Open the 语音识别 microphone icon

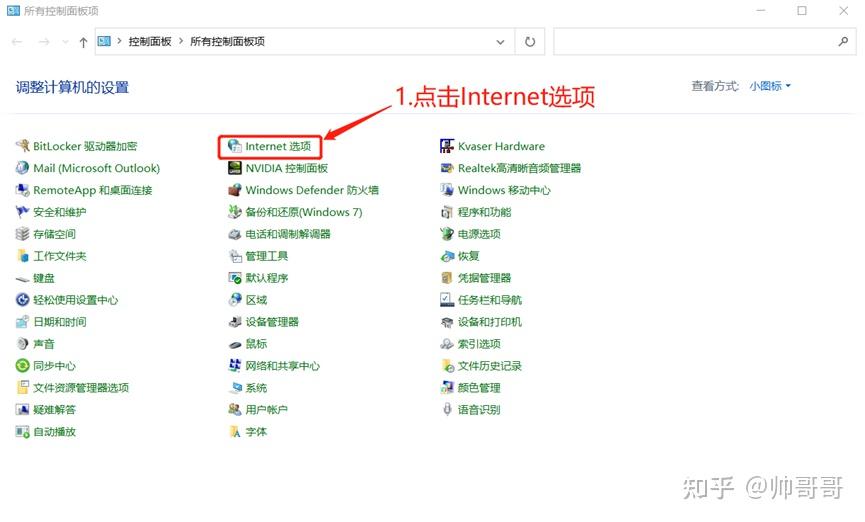click(447, 409)
